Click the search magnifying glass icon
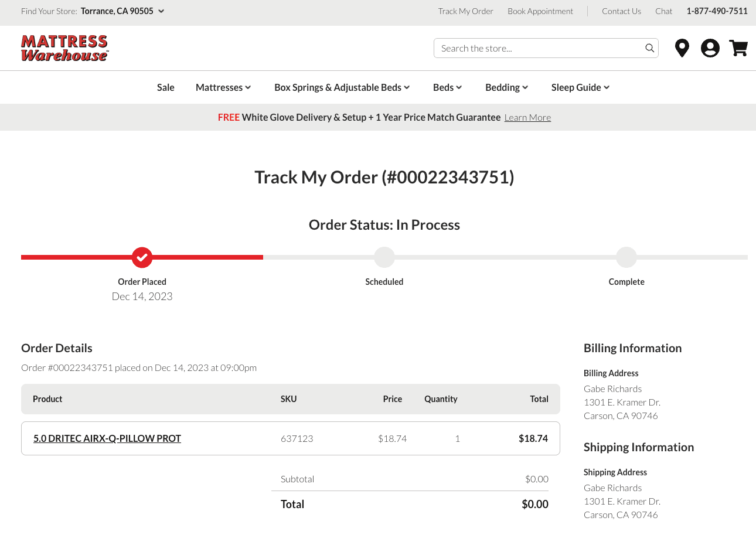This screenshot has height=538, width=756. [x=649, y=48]
